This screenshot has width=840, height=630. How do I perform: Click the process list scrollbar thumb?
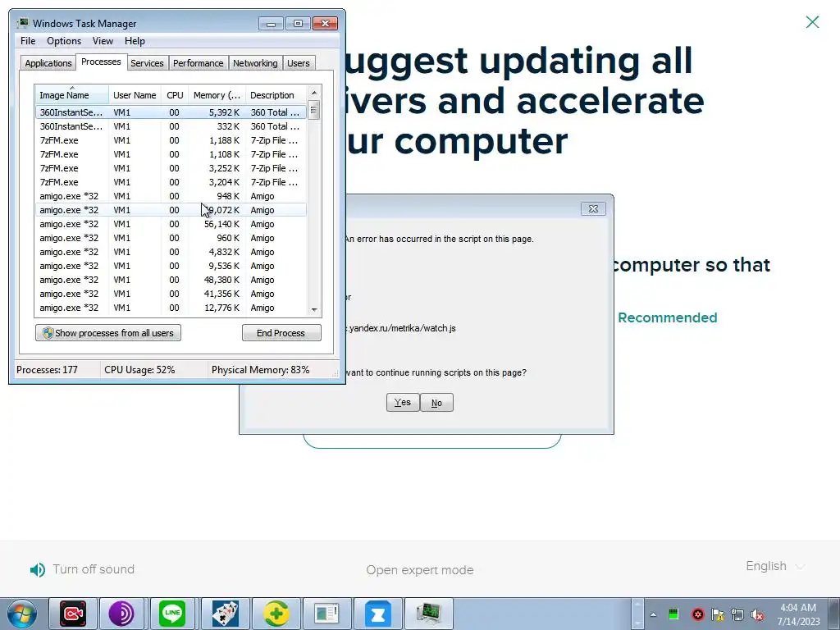tap(314, 111)
